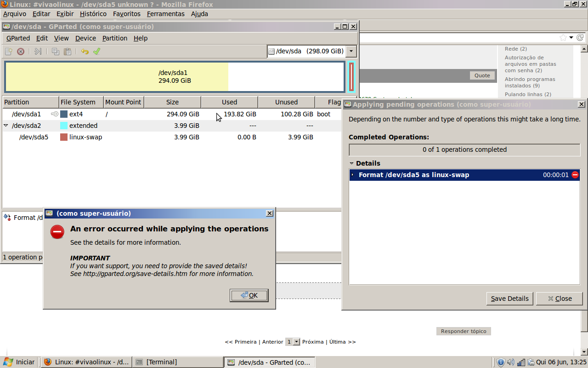The image size is (588, 368).
Task: Open the Device menu in GParted
Action: pos(85,38)
